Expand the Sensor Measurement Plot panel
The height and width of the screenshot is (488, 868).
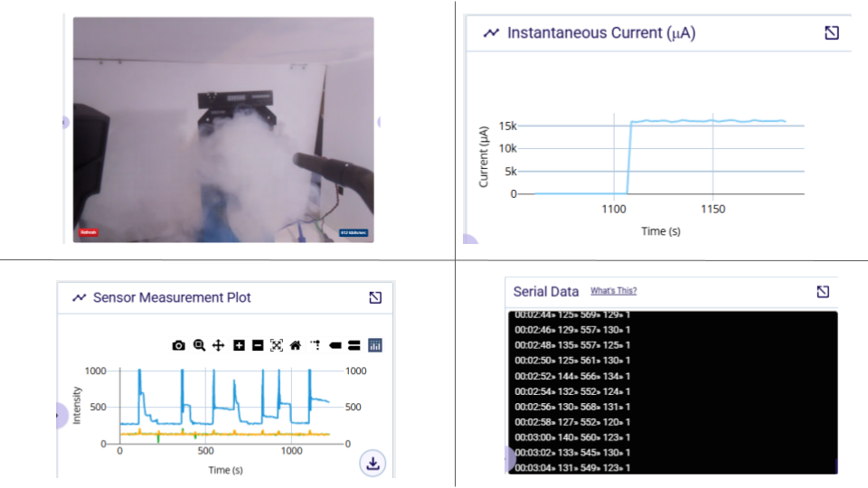pos(375,297)
